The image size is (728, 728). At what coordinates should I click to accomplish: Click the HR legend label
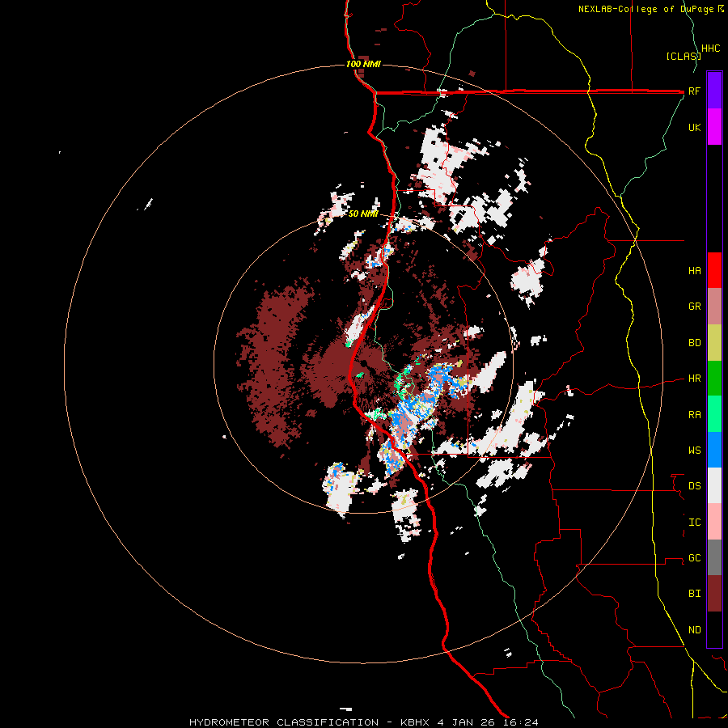point(694,379)
